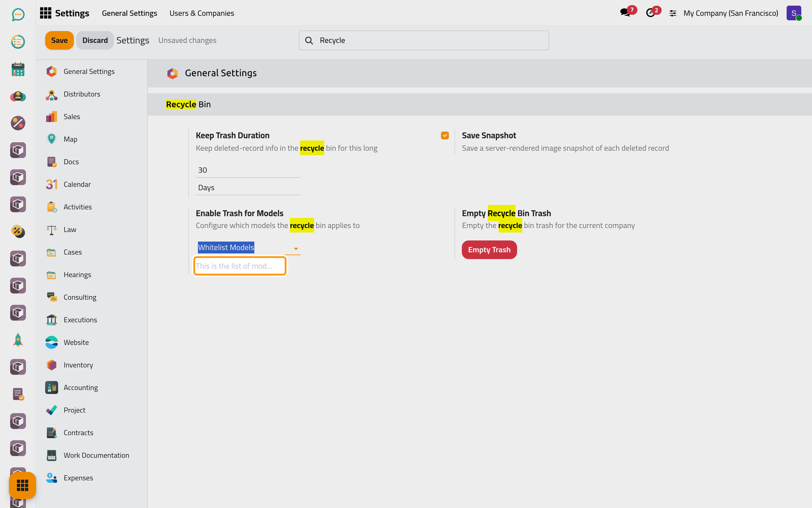Open Law settings section
The width and height of the screenshot is (812, 508).
[91, 229]
